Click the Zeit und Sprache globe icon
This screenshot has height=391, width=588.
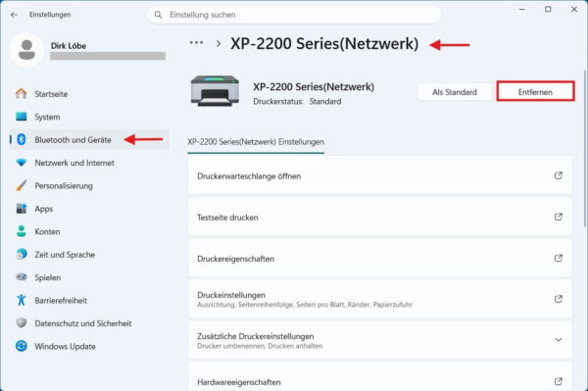(x=22, y=254)
